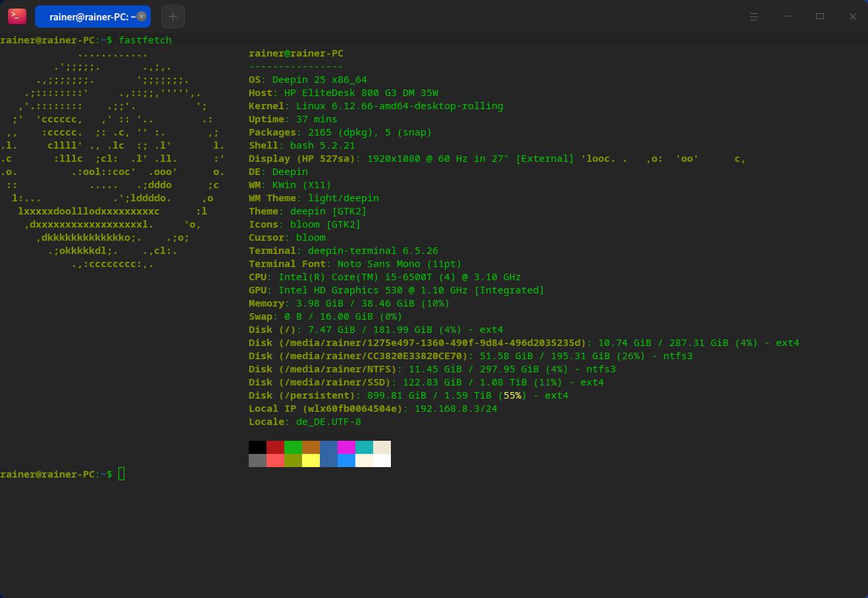
Task: Click the 'Terminal: deepin-terminal 6.5.26' line
Action: tap(344, 251)
